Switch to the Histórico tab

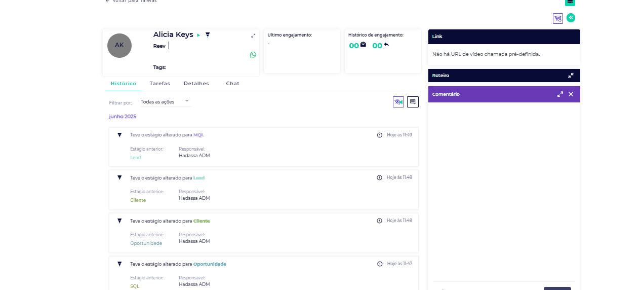click(x=123, y=84)
